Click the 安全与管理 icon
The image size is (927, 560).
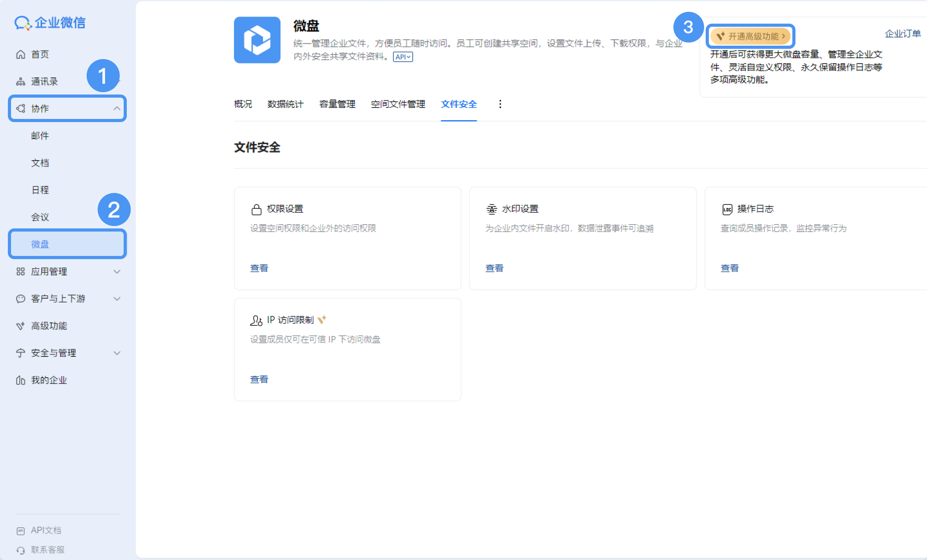point(20,353)
